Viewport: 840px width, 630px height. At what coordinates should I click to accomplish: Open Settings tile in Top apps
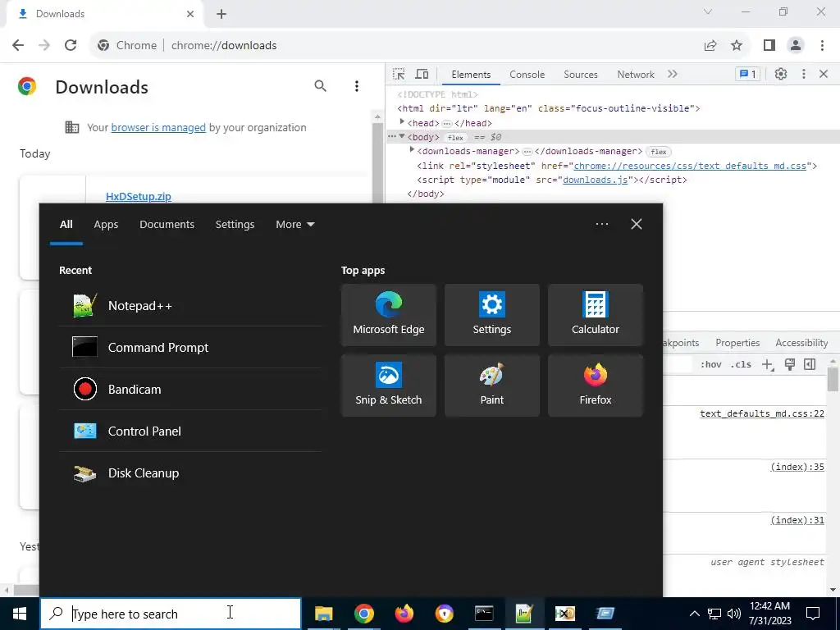click(x=492, y=315)
